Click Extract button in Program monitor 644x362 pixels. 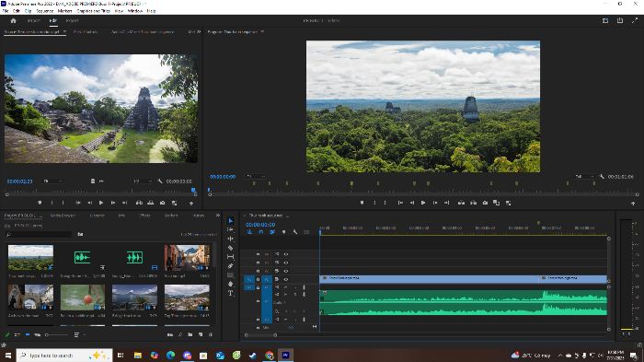474,203
